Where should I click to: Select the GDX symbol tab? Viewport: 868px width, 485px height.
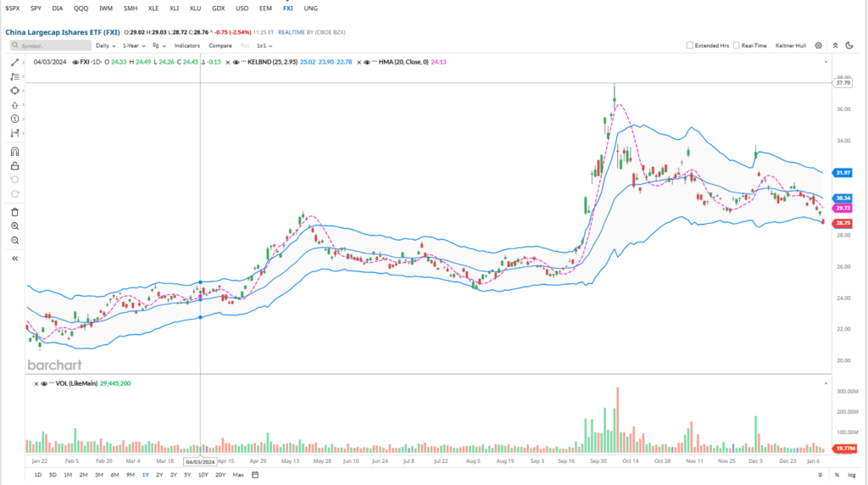[x=218, y=8]
